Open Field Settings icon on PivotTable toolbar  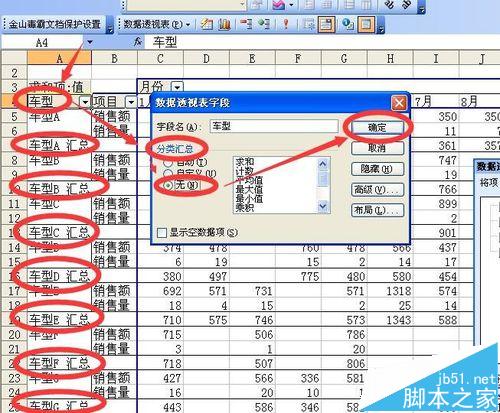click(348, 25)
